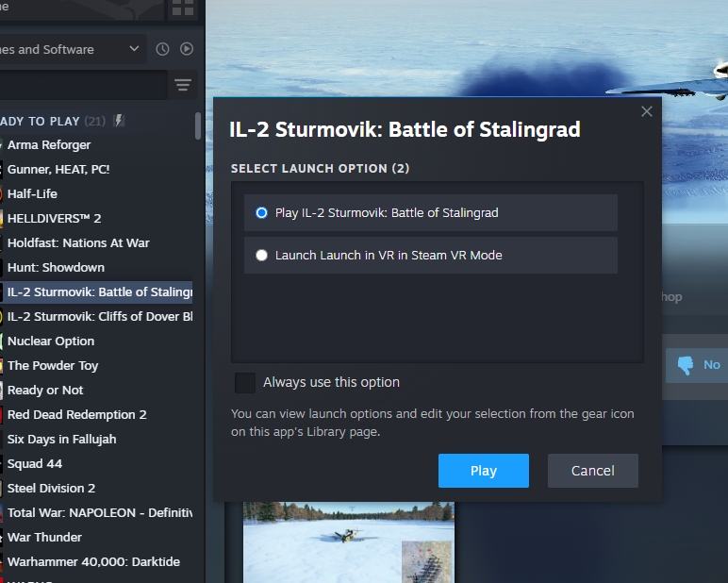Select Play IL-2 Sturmovik: Battle of Stalingrad option

[431, 213]
